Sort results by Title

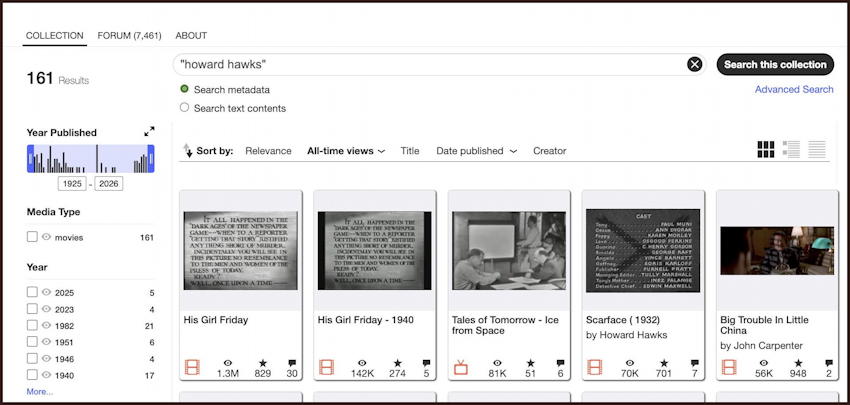click(410, 151)
